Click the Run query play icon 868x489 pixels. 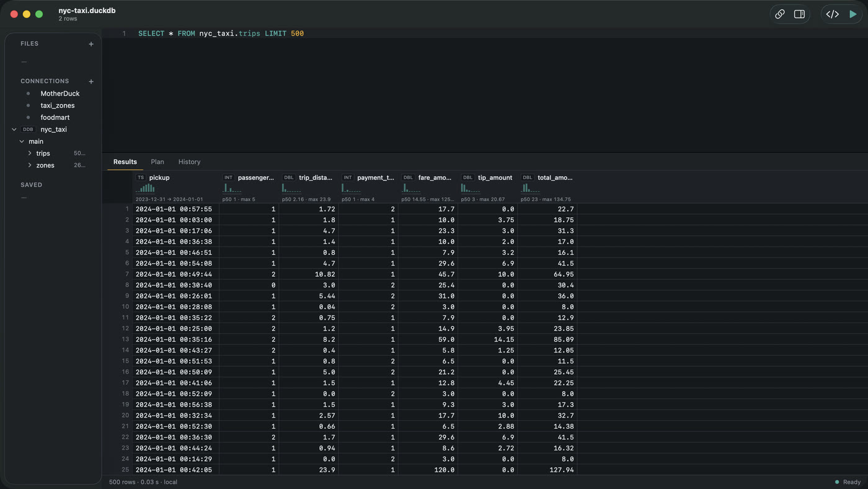(x=853, y=14)
